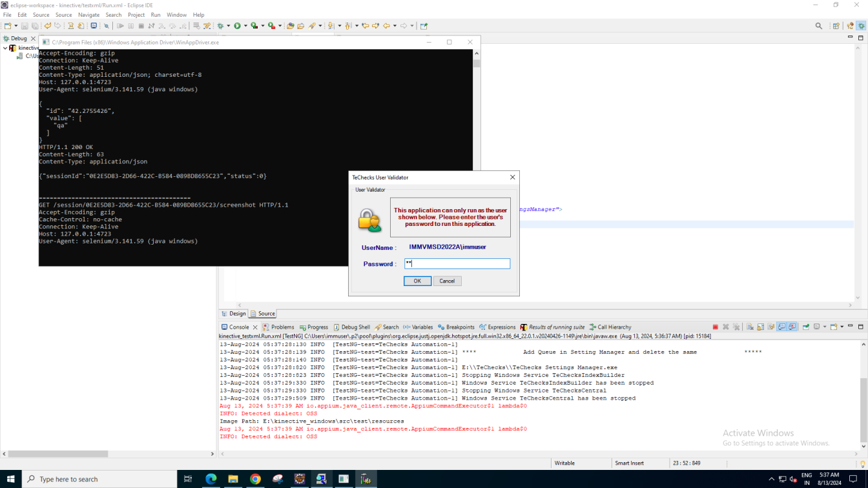
Task: Toggle Show Console on Standard Out Changes
Action: tap(781, 327)
